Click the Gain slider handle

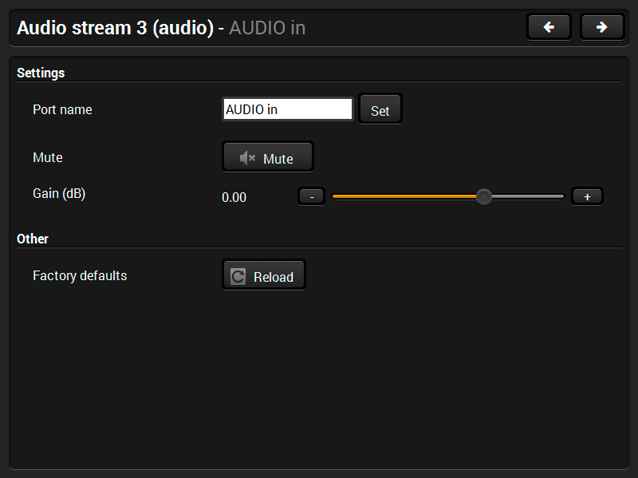[484, 197]
